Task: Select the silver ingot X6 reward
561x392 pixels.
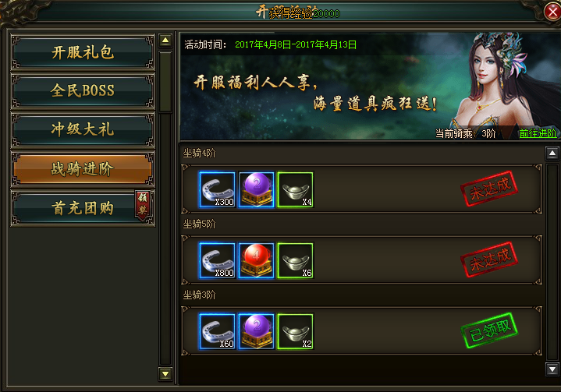Action: [x=296, y=260]
